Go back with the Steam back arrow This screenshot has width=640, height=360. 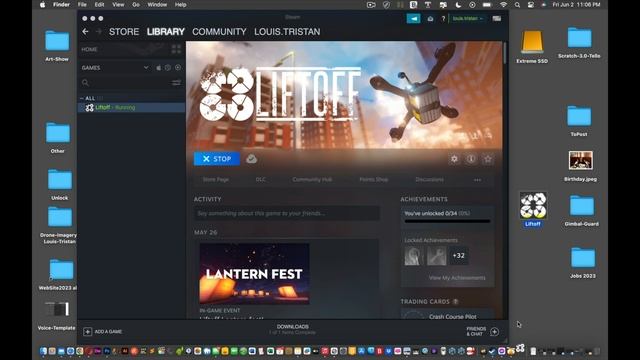coord(85,31)
